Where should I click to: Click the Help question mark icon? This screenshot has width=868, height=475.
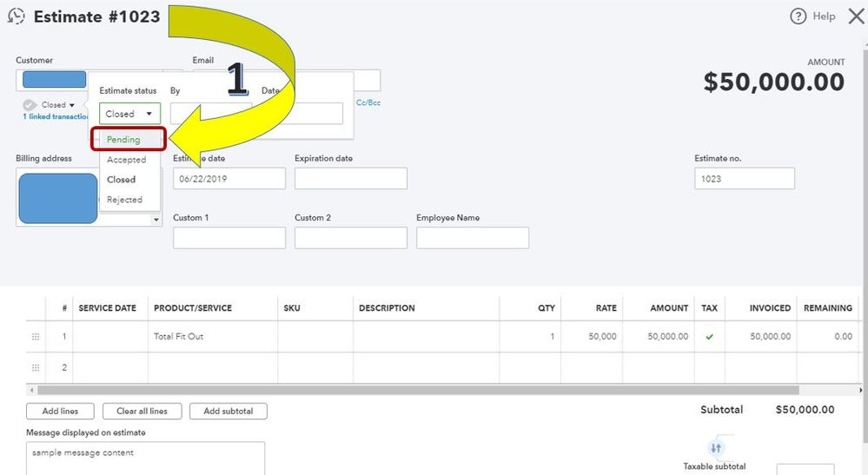coord(798,16)
